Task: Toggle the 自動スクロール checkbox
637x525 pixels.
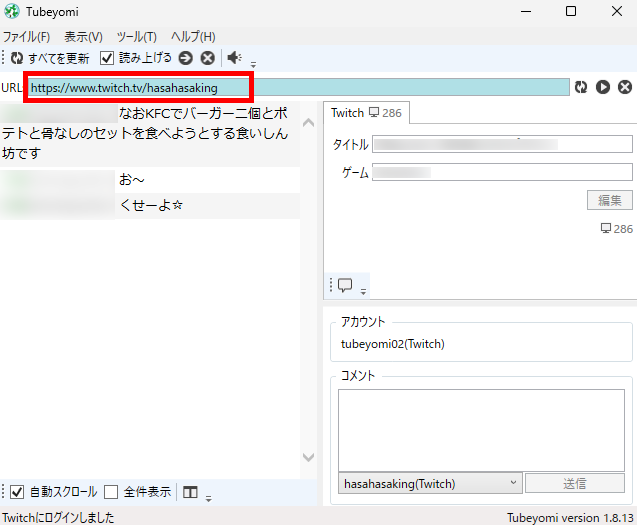Action: tap(17, 492)
